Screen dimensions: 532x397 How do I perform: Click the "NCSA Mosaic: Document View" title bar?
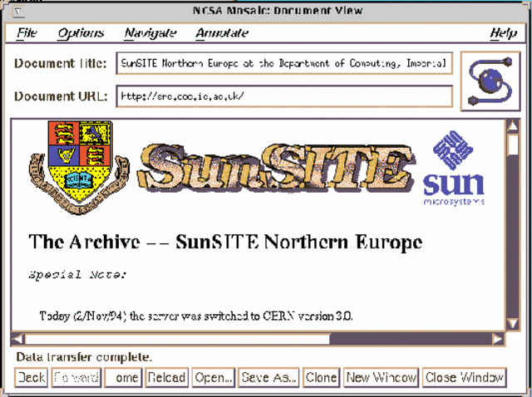[278, 11]
